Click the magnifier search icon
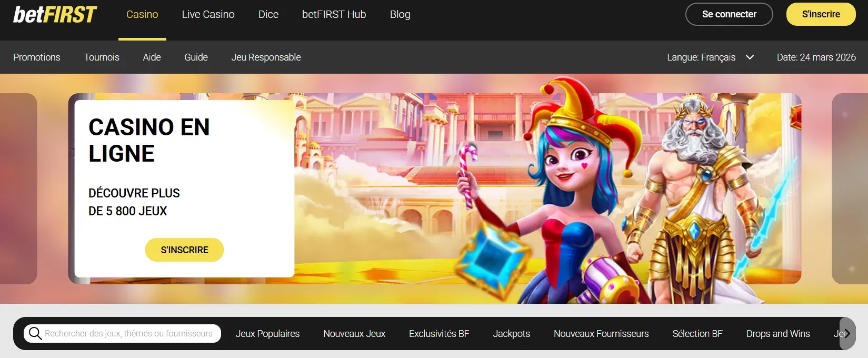 35,333
